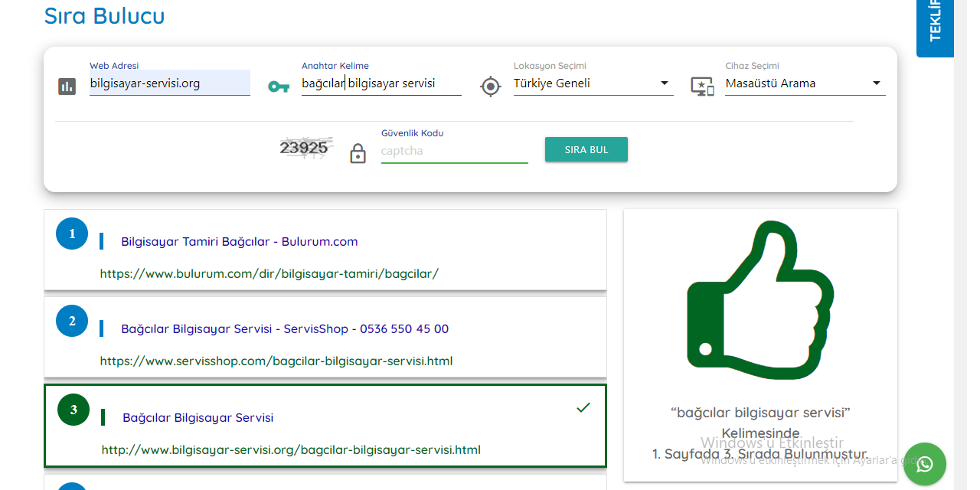Click the location target icon

click(491, 87)
